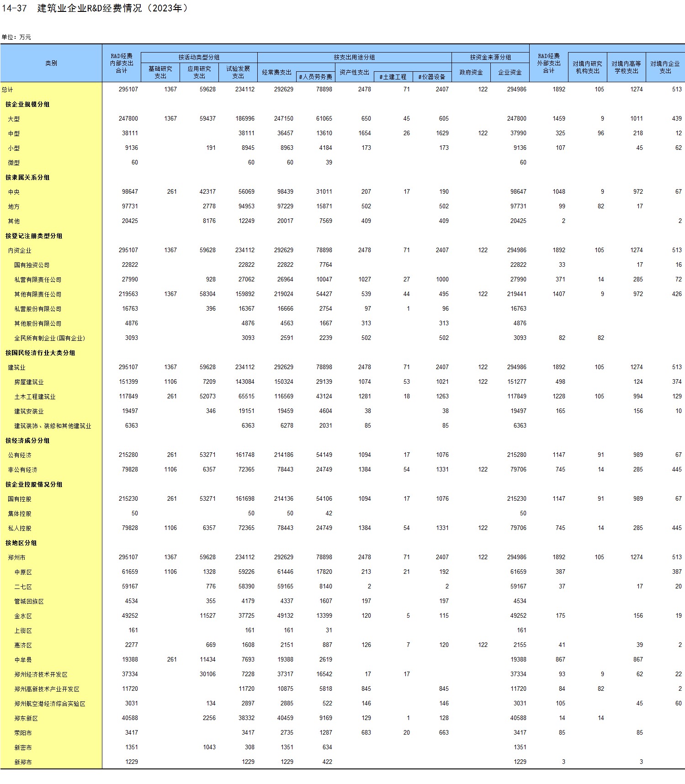Click the 非公有经济 row label
The width and height of the screenshot is (685, 784).
tap(23, 470)
